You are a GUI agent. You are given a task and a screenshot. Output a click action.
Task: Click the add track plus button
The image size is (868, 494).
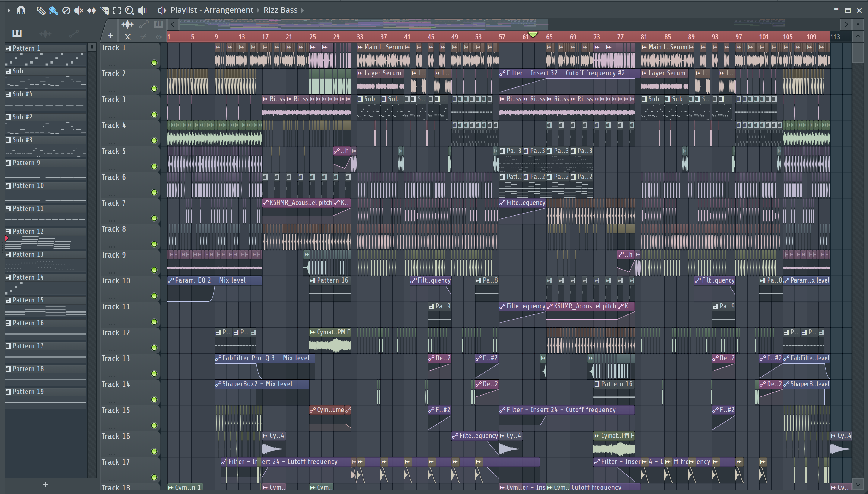[x=110, y=35]
